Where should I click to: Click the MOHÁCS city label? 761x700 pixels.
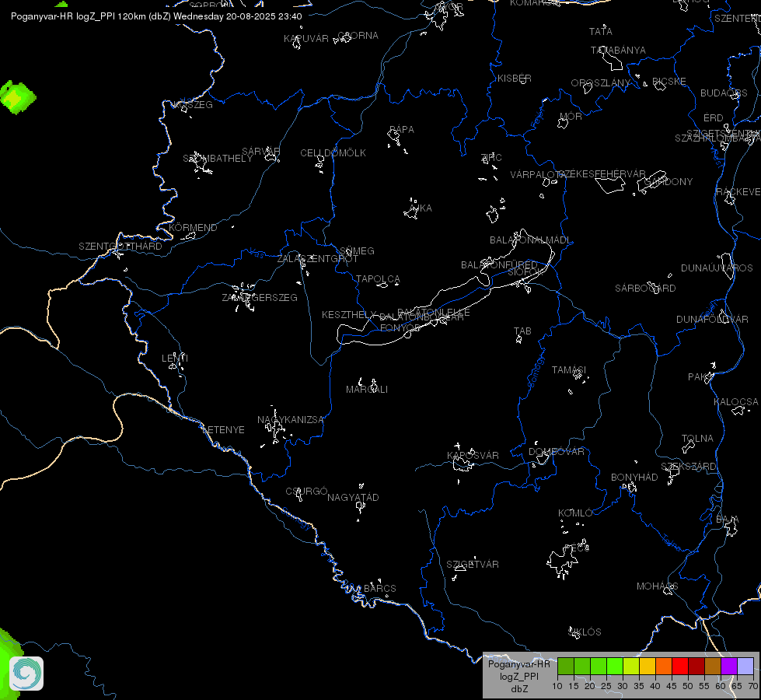point(658,586)
